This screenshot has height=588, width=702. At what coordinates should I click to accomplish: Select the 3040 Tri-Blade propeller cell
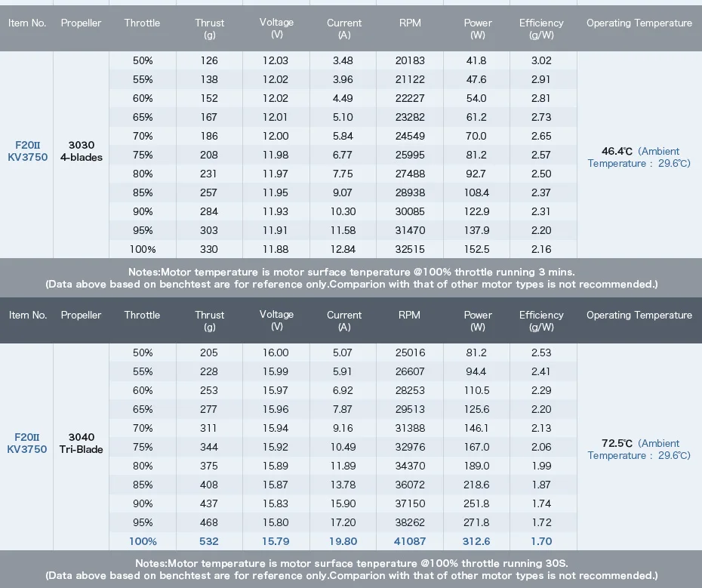pos(81,443)
